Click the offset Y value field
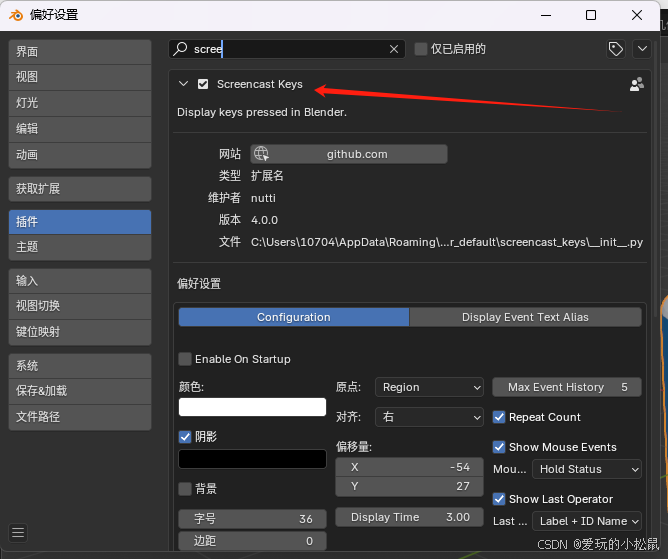The height and width of the screenshot is (559, 668). point(409,487)
